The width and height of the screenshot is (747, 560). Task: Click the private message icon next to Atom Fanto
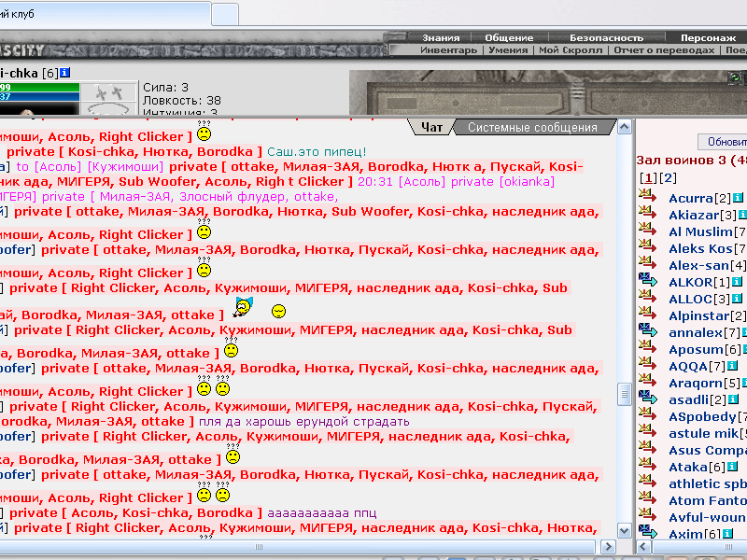tap(647, 498)
